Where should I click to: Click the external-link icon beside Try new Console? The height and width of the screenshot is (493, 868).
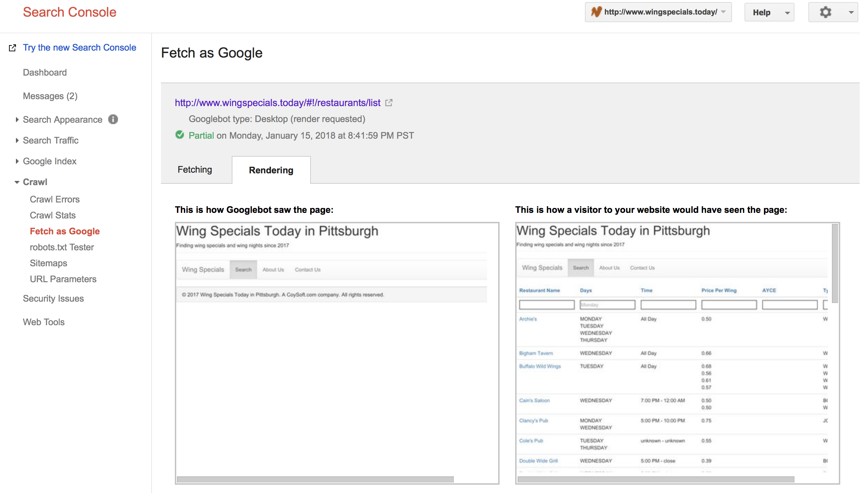tap(12, 48)
